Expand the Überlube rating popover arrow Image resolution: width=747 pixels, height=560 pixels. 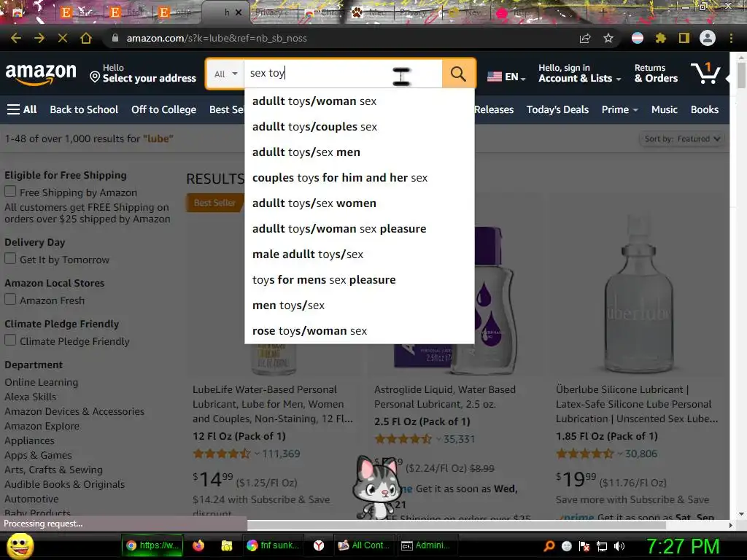click(620, 454)
